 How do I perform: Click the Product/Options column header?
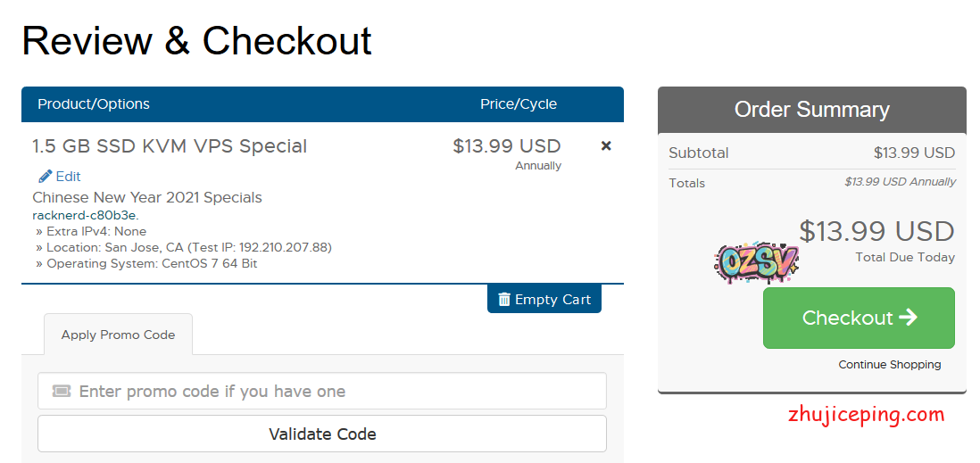coord(94,104)
